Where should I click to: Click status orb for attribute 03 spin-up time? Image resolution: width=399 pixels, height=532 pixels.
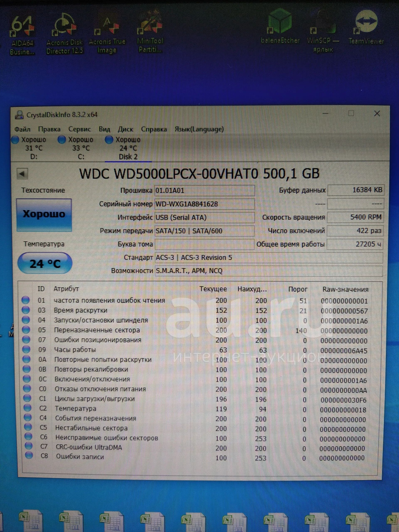point(26,310)
